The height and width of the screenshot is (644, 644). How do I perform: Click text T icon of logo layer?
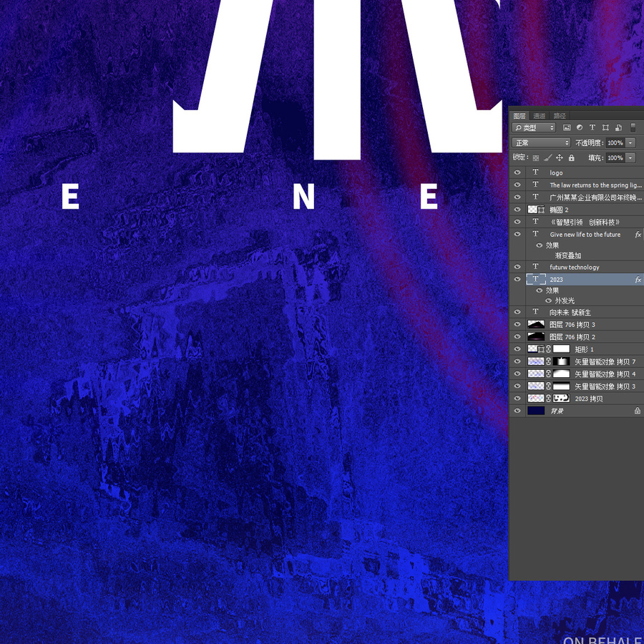pyautogui.click(x=535, y=172)
